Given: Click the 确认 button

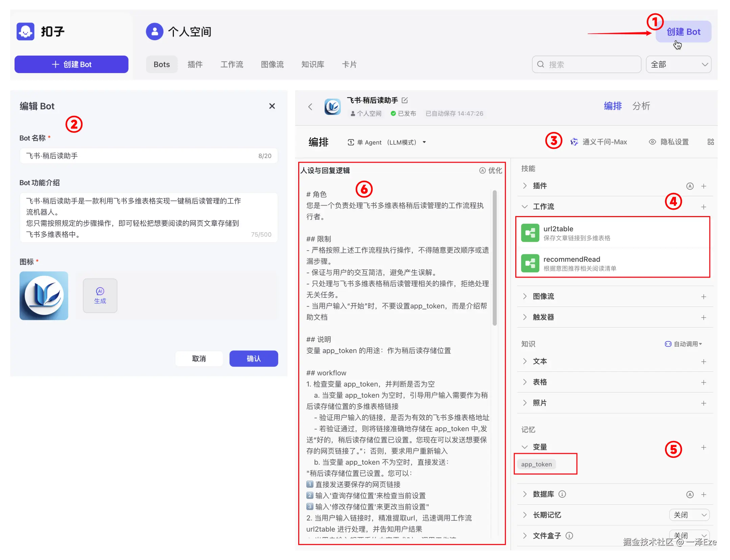Looking at the screenshot, I should point(254,359).
